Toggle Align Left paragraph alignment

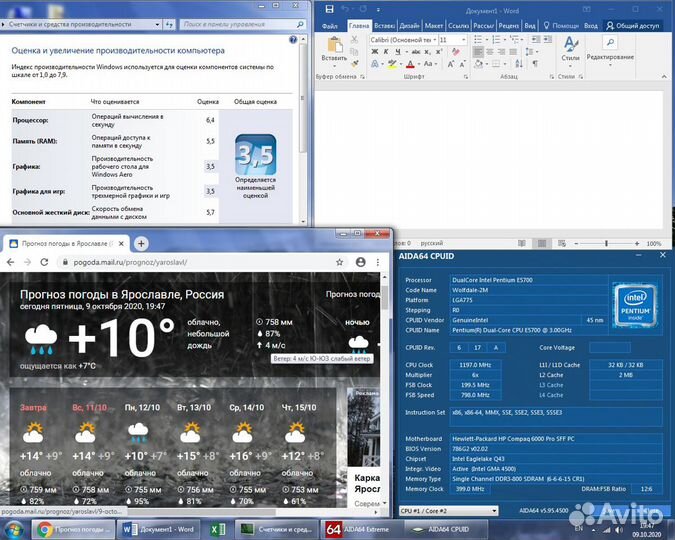pos(478,52)
